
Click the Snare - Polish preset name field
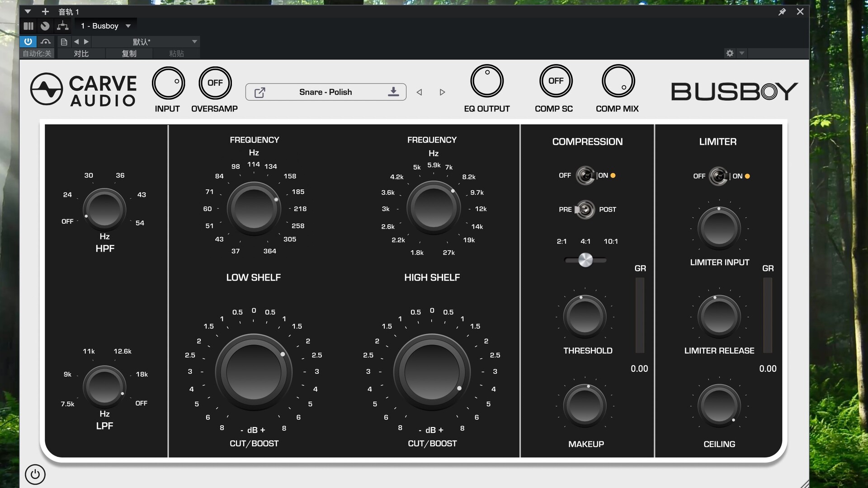pos(325,92)
